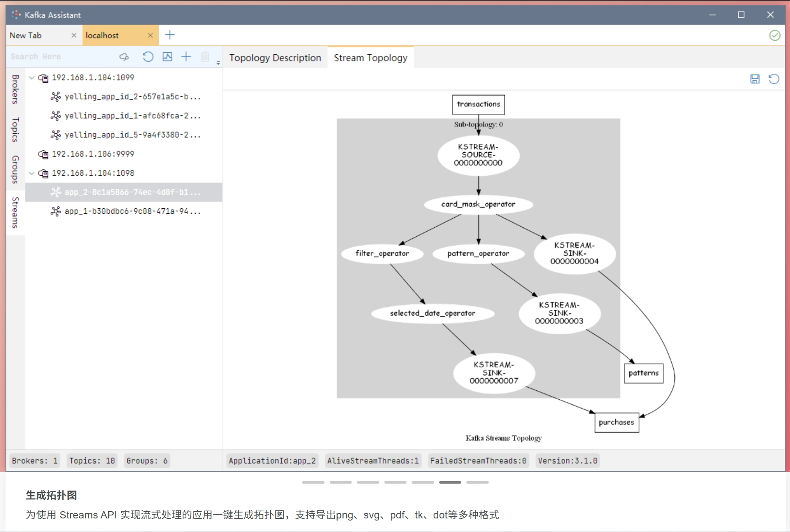Image resolution: width=790 pixels, height=532 pixels.
Task: Click the KSTREAM-SINK-0000000007 node
Action: 494,373
